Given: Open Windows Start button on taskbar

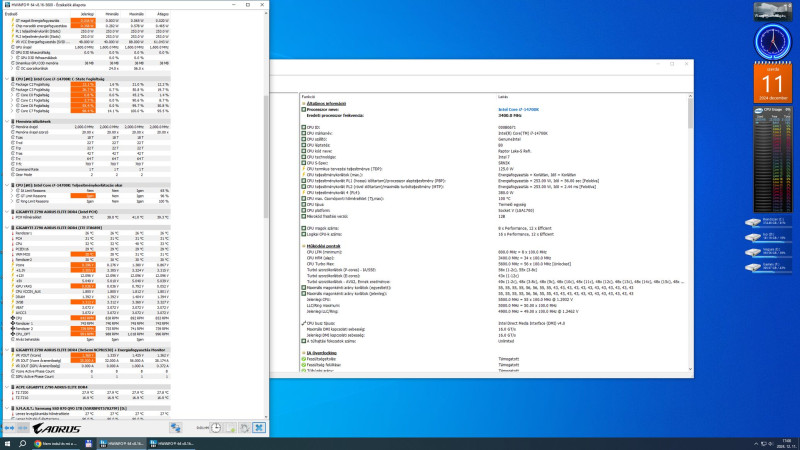Looking at the screenshot, I should (7, 444).
